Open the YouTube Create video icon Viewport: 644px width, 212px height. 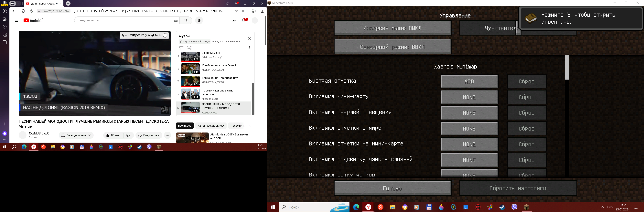click(x=234, y=20)
